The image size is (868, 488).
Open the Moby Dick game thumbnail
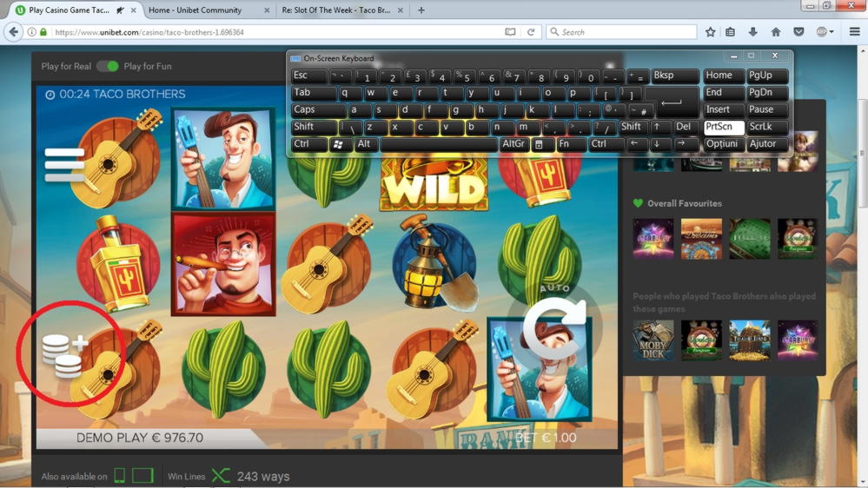pyautogui.click(x=653, y=340)
